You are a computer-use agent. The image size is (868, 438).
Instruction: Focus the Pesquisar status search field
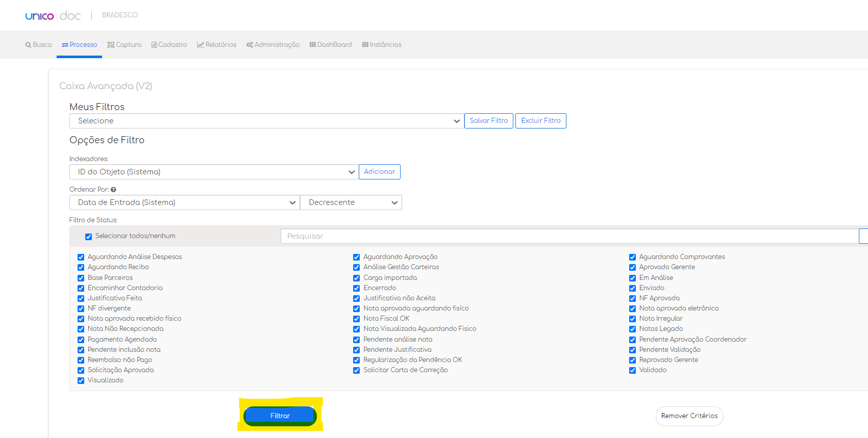point(569,236)
